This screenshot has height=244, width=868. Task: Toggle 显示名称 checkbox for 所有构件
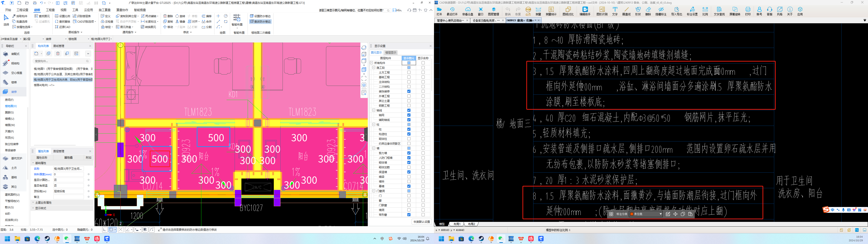[x=423, y=63]
